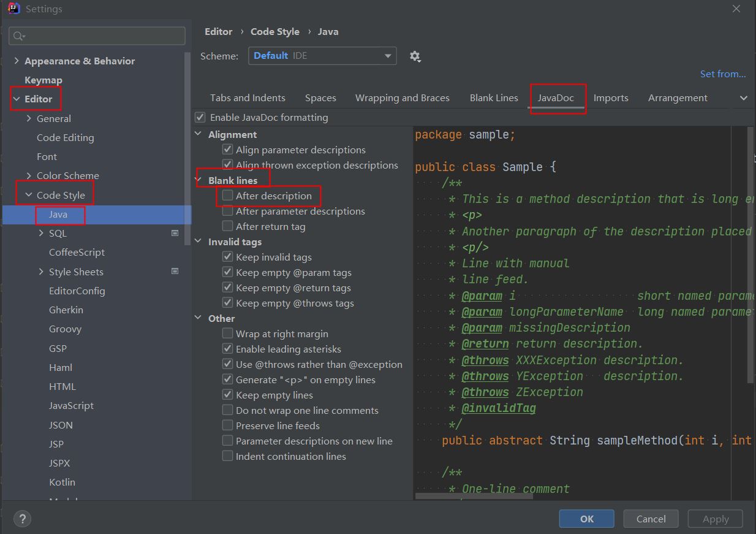Select CoffeeScript code style
Screen dimensions: 756x534
click(77, 253)
